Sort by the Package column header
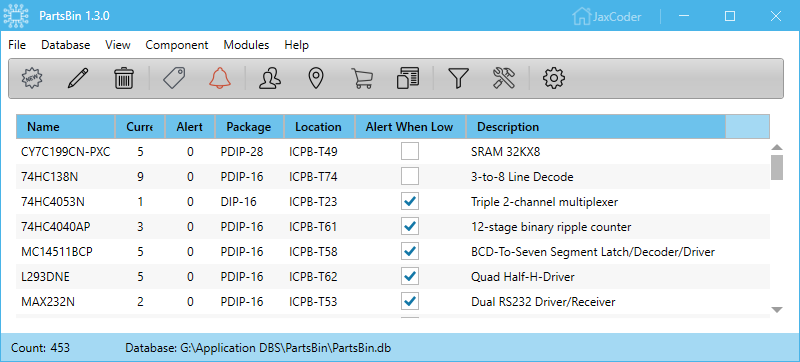Image resolution: width=800 pixels, height=362 pixels. pos(249,126)
